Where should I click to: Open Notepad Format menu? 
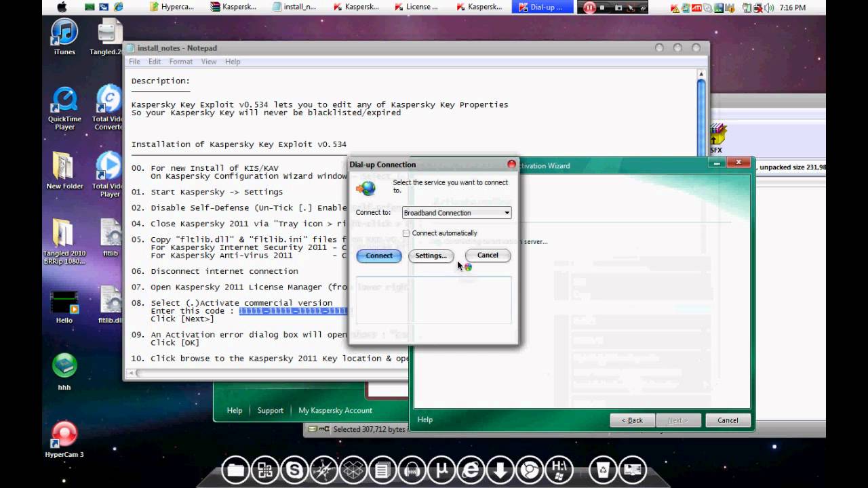point(181,62)
